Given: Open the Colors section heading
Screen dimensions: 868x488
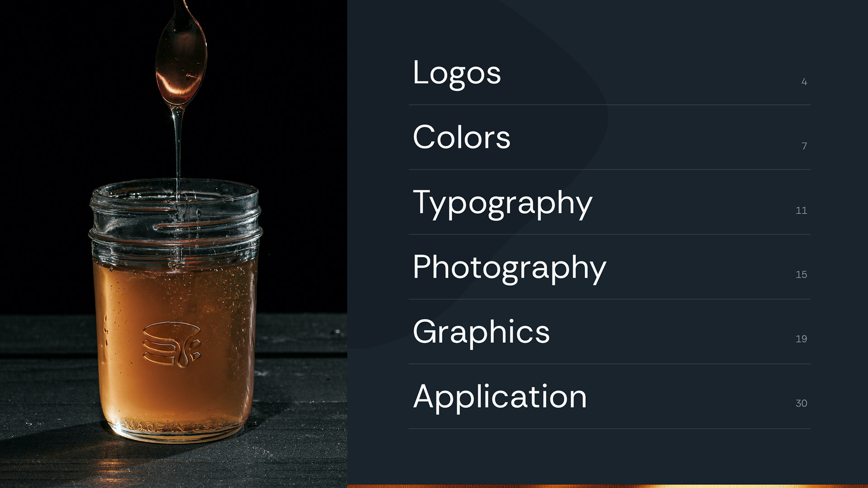Looking at the screenshot, I should point(462,137).
